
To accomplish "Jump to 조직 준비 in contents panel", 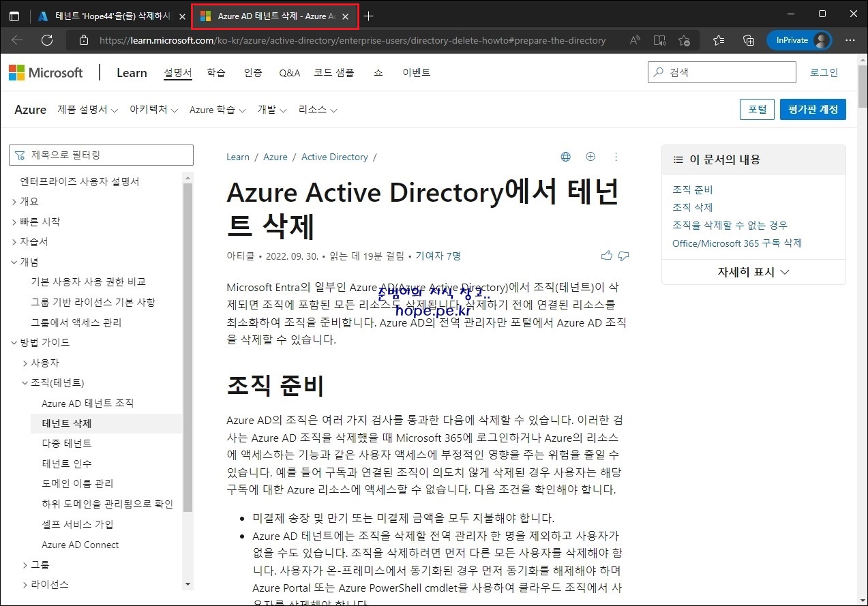I will click(692, 190).
